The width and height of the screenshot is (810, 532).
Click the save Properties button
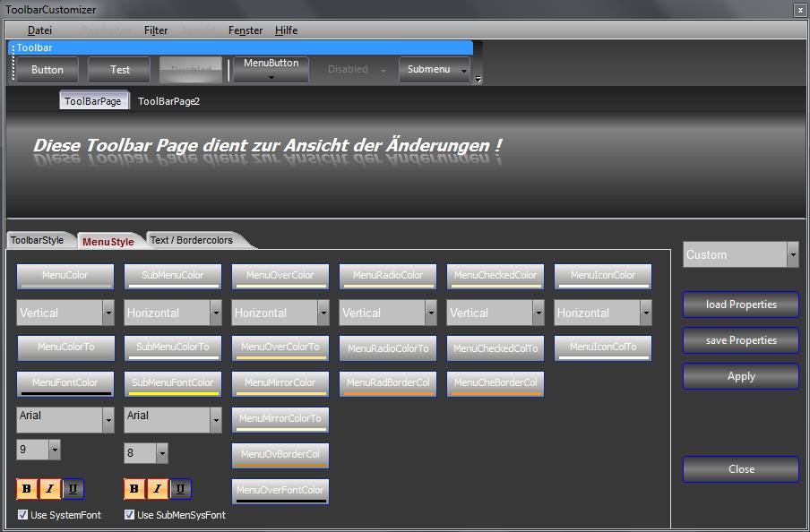[740, 340]
